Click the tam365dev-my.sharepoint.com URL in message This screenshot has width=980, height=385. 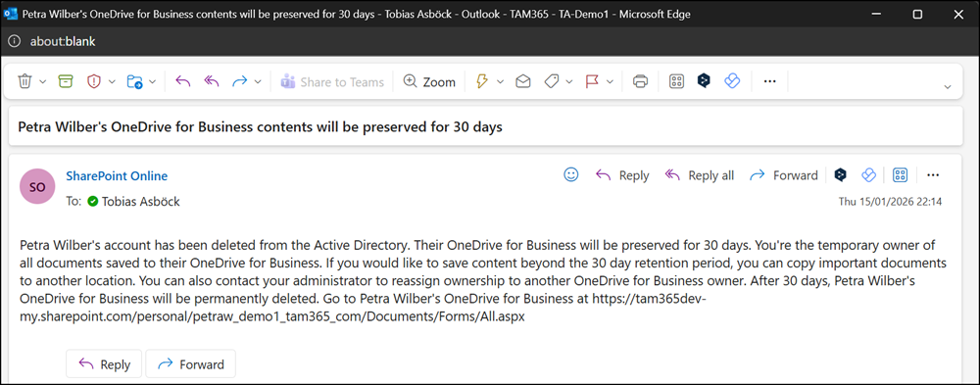pos(363,308)
